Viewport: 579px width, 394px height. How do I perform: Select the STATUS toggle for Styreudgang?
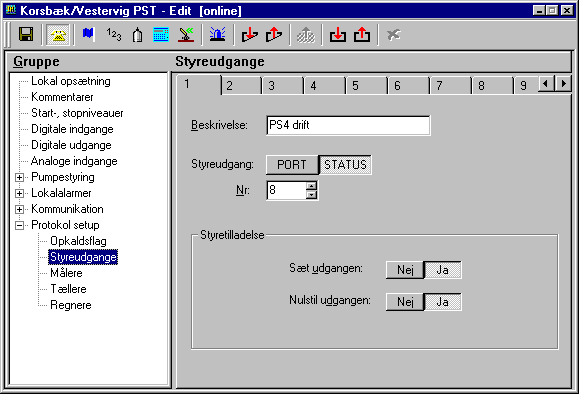click(345, 165)
